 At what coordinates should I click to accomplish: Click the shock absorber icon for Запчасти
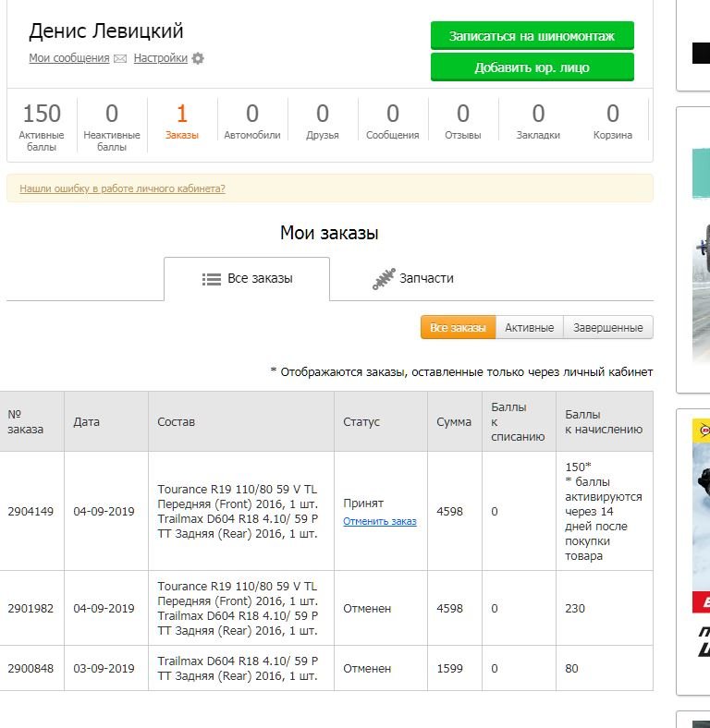click(384, 279)
